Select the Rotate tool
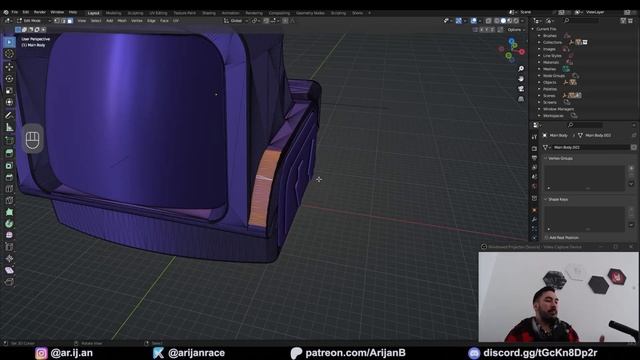 coord(9,78)
